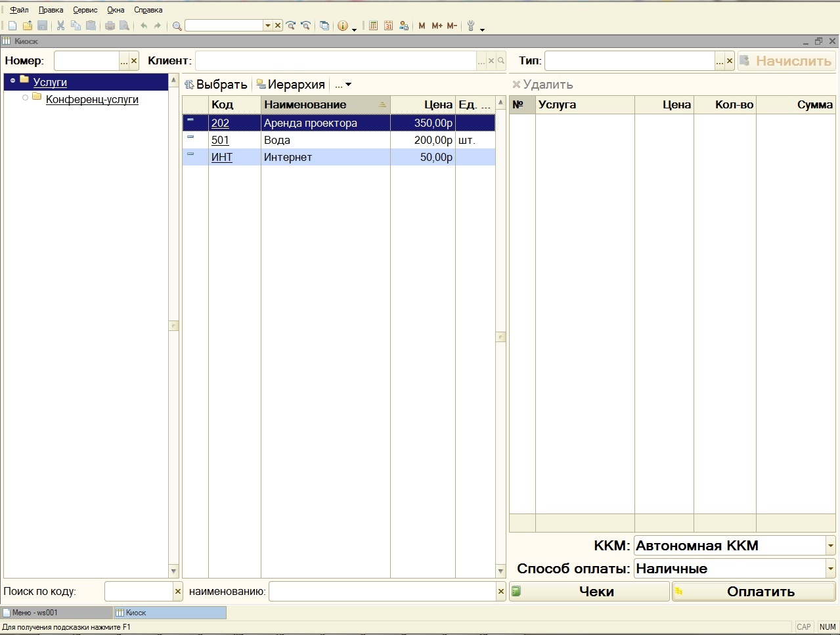Open the ellipsis actions menu after Иерархия
The width and height of the screenshot is (840, 635).
[343, 85]
